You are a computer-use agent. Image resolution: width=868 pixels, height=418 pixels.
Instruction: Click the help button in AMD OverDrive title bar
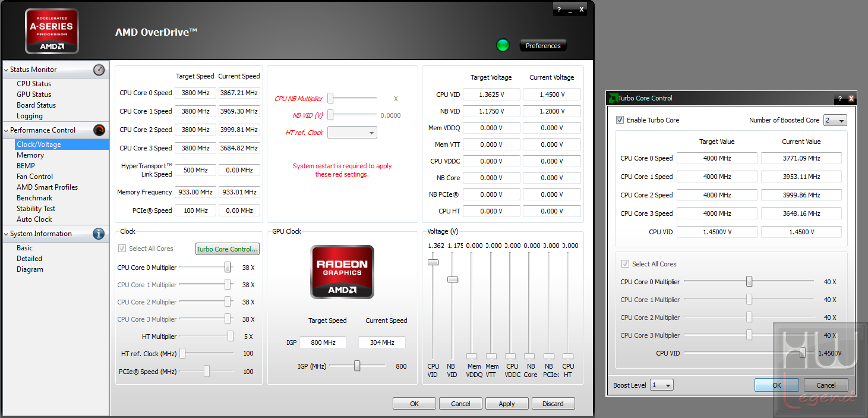(559, 10)
